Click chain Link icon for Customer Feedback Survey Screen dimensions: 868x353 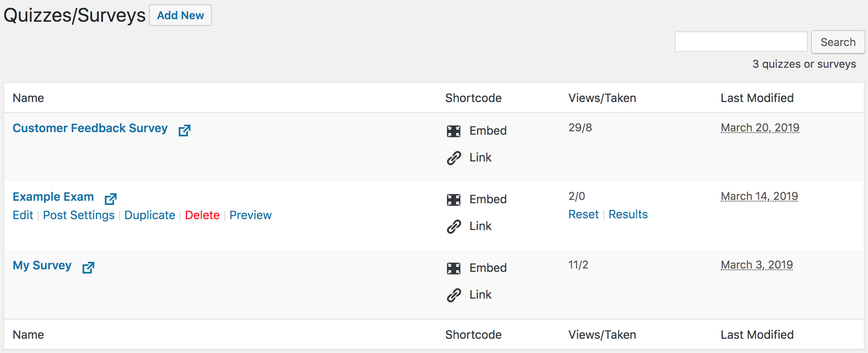coord(454,158)
